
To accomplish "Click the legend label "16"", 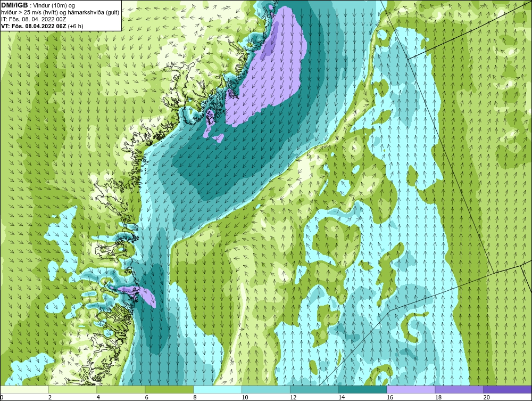I will click(x=390, y=397).
